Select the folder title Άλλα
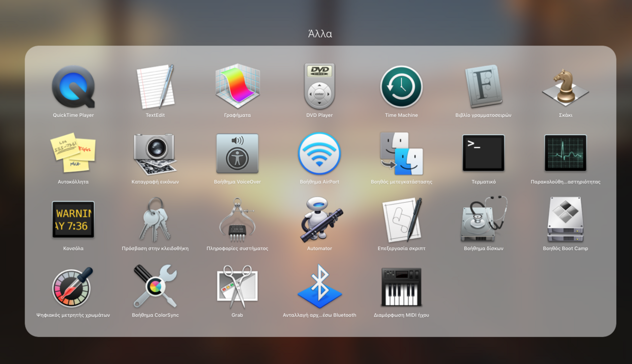This screenshot has width=632, height=364. tap(320, 34)
